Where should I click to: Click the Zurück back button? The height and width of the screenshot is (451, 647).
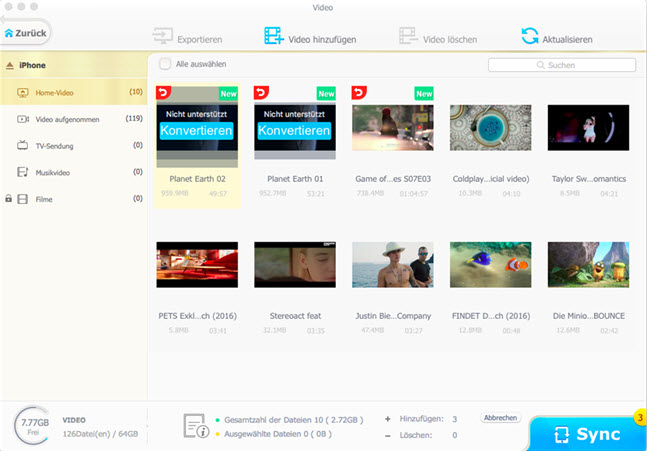[24, 32]
